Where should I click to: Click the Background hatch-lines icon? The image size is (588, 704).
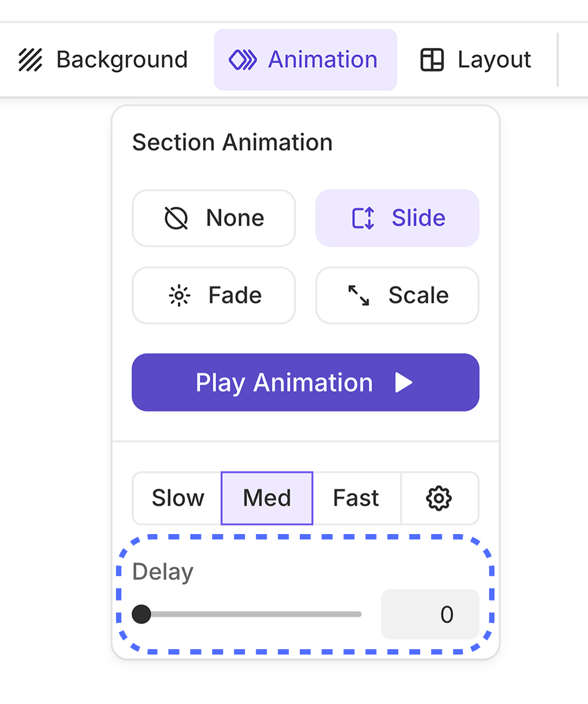[x=30, y=60]
